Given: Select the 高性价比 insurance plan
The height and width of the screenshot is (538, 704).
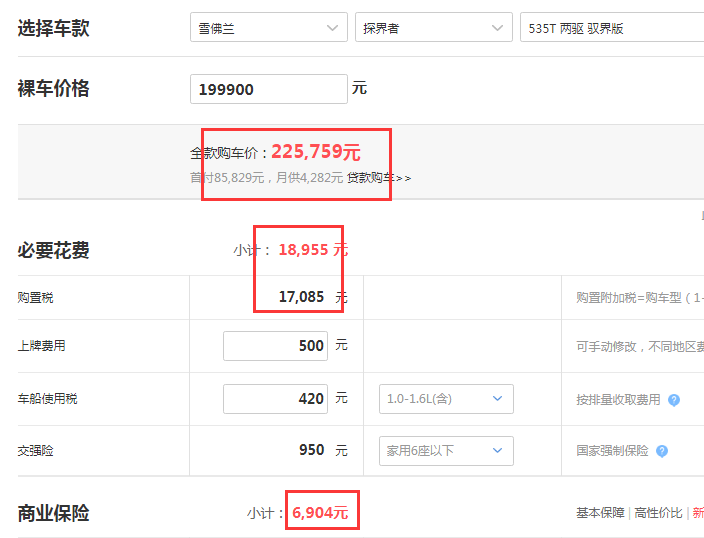Looking at the screenshot, I should pyautogui.click(x=658, y=513).
